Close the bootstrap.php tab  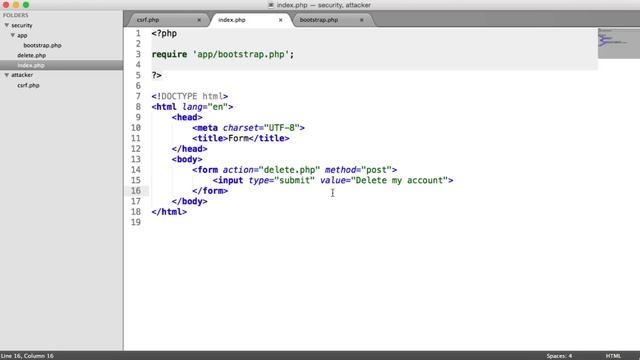tap(362, 20)
